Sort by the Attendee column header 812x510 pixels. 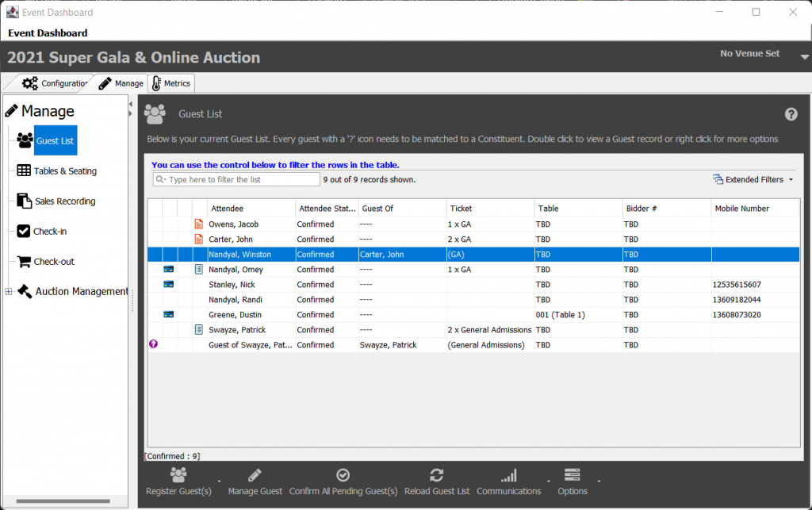click(x=251, y=208)
